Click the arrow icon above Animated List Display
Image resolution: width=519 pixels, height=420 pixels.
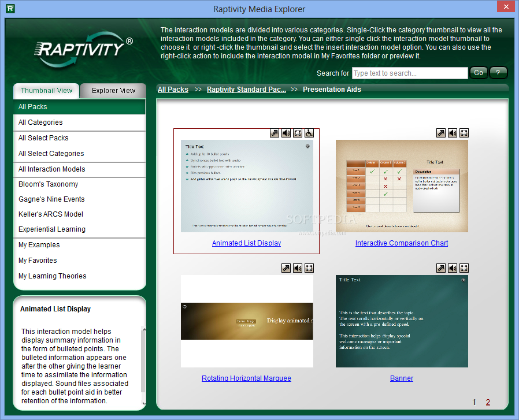(275, 133)
